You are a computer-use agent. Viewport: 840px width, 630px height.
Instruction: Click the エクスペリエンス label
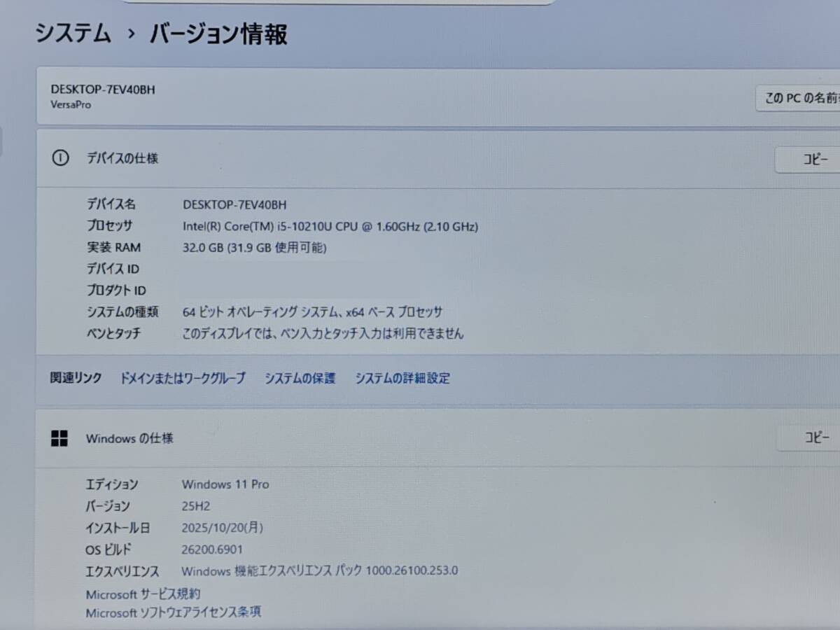(122, 571)
